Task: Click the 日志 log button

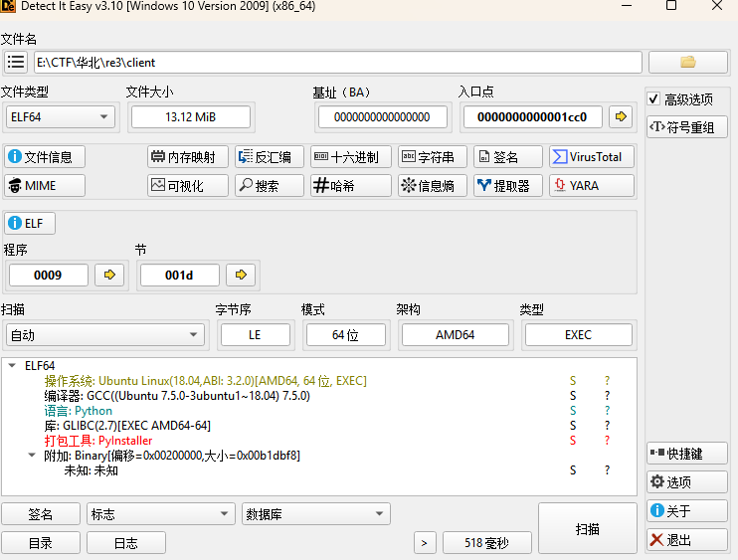Action: (126, 543)
